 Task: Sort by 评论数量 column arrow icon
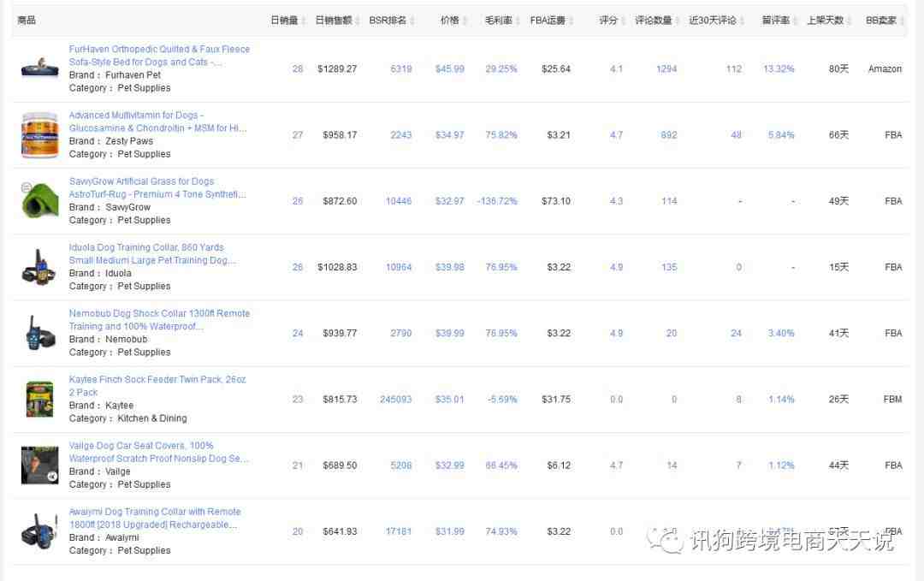pyautogui.click(x=678, y=21)
